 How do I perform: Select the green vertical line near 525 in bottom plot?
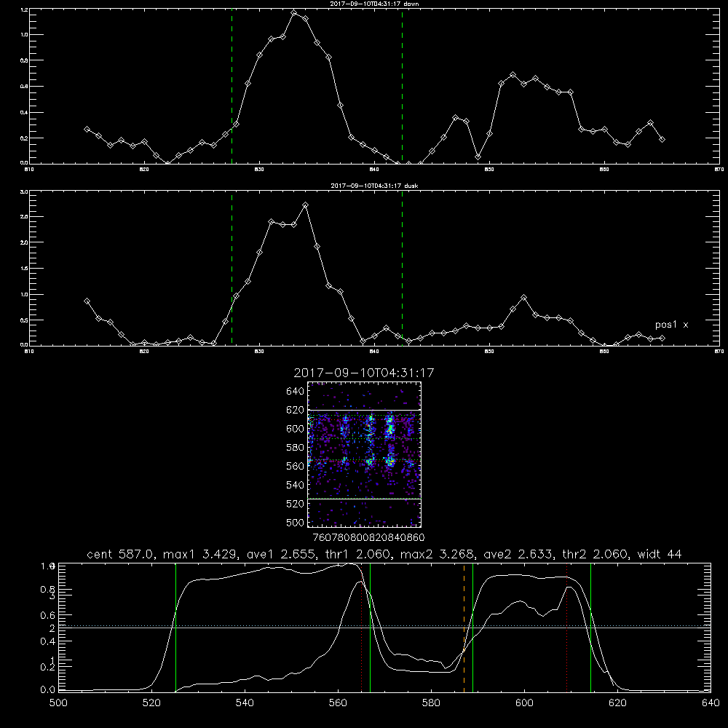click(x=176, y=628)
